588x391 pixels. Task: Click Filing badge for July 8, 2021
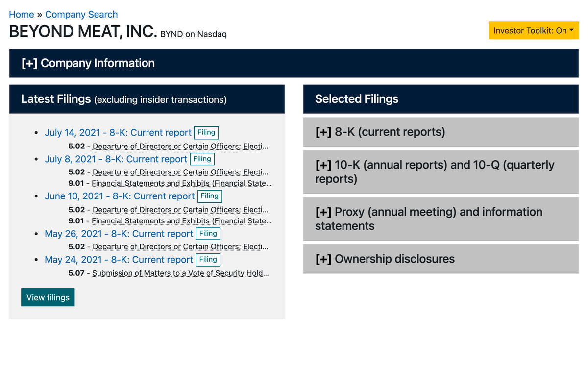pos(202,159)
